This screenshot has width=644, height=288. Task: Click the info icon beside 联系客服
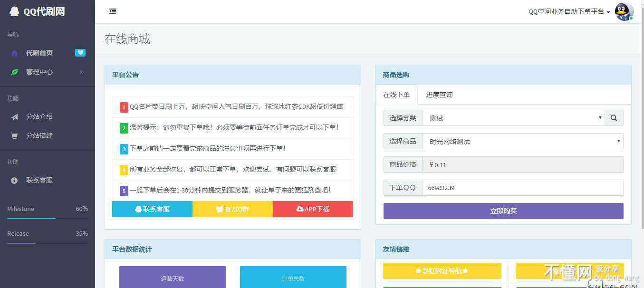(x=15, y=181)
